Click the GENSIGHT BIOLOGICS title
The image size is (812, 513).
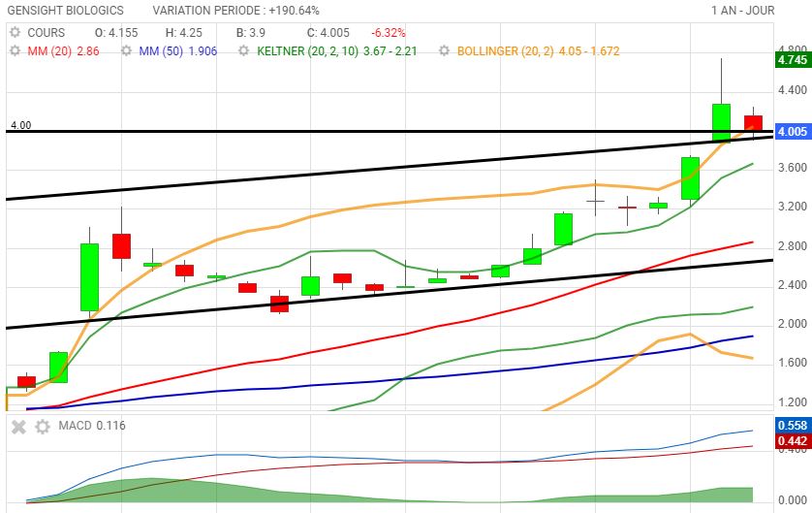65,11
